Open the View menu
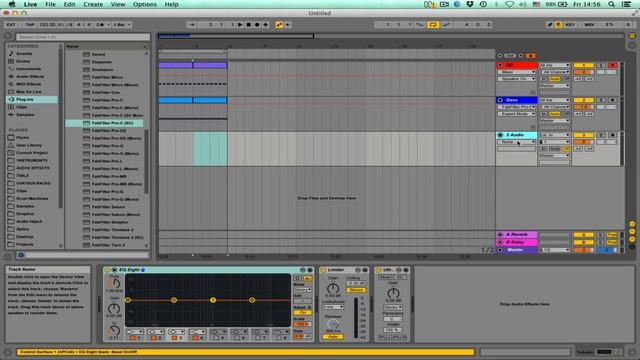Viewport: 640px width, 360px height. pos(118,4)
